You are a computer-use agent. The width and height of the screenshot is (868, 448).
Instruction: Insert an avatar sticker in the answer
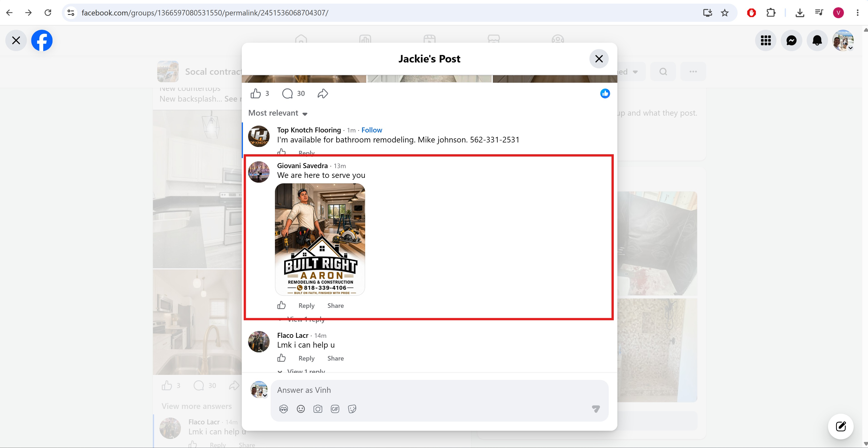click(x=283, y=409)
